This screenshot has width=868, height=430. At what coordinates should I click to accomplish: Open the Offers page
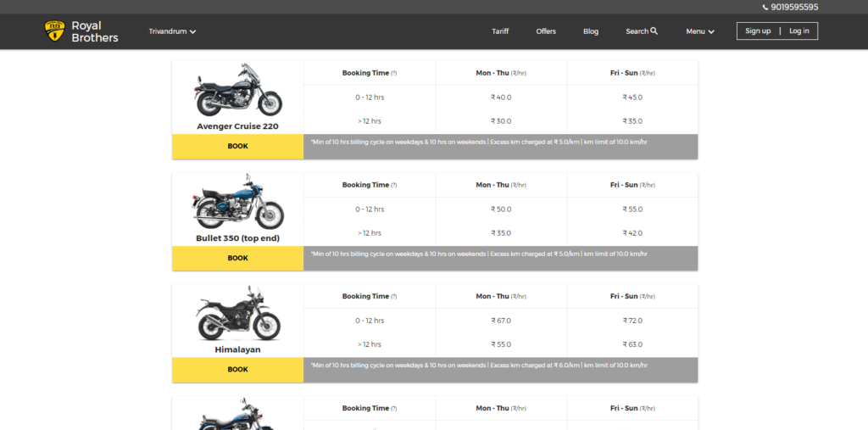[546, 31]
